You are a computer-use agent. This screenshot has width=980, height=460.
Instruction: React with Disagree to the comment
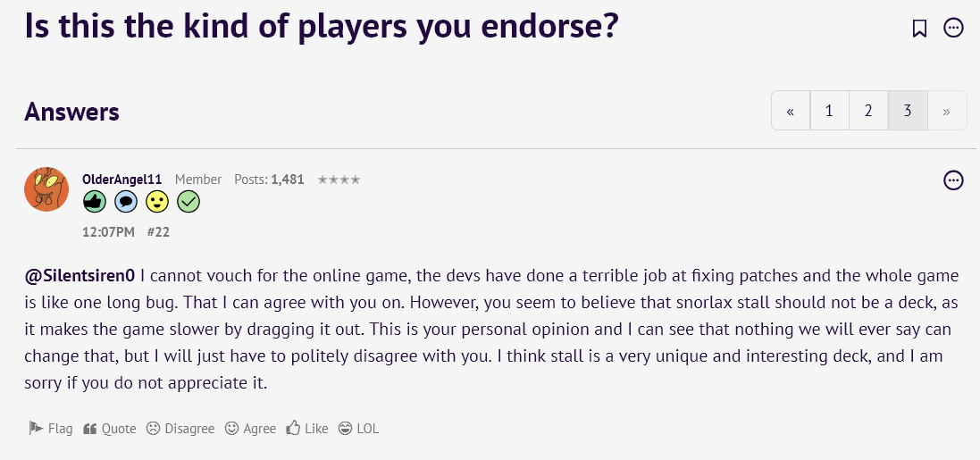pyautogui.click(x=180, y=429)
